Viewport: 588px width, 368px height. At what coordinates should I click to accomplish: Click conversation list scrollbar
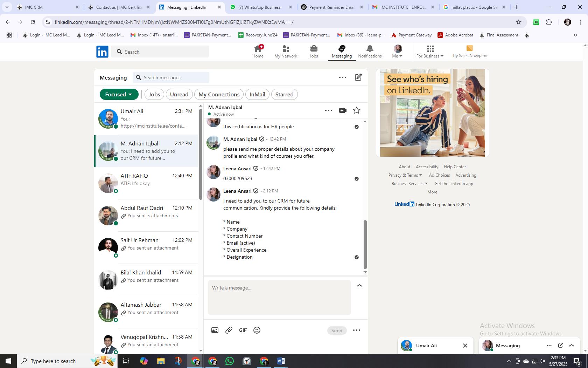tap(201, 154)
